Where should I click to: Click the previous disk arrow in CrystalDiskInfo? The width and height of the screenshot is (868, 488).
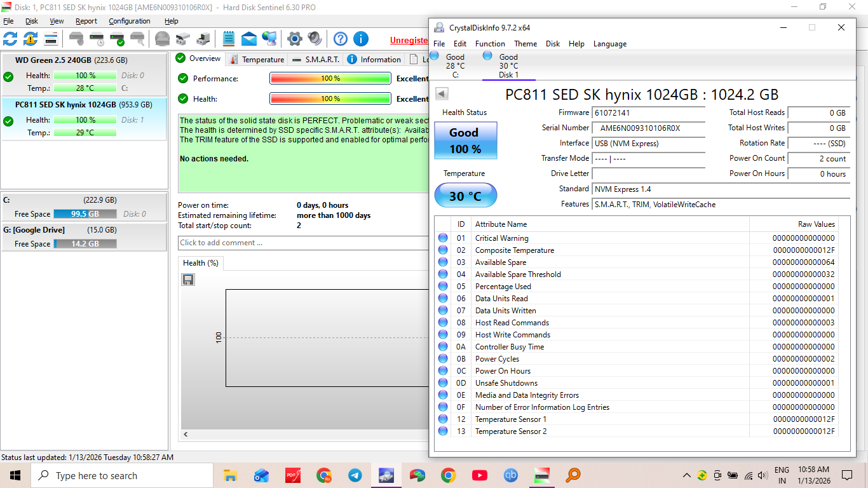442,94
